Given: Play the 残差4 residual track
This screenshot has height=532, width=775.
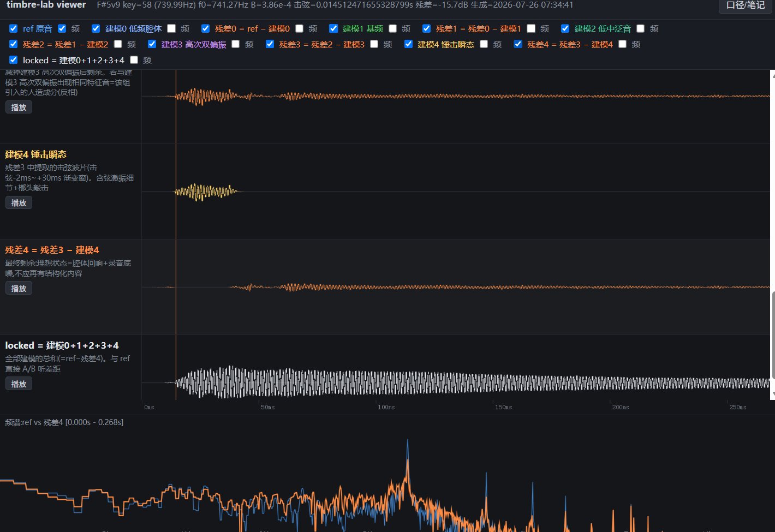Looking at the screenshot, I should click(x=19, y=289).
